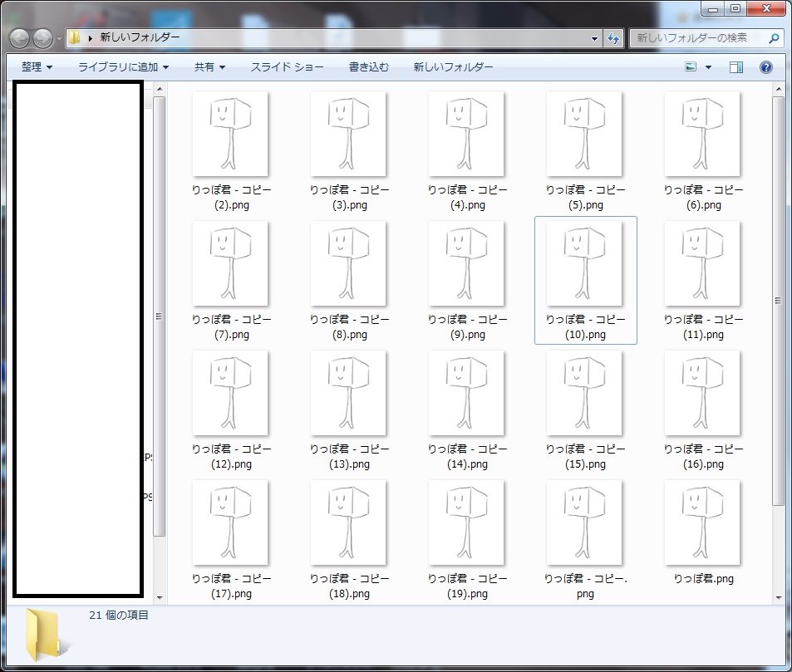Start the スライド ショー
This screenshot has width=792, height=672.
(x=287, y=67)
